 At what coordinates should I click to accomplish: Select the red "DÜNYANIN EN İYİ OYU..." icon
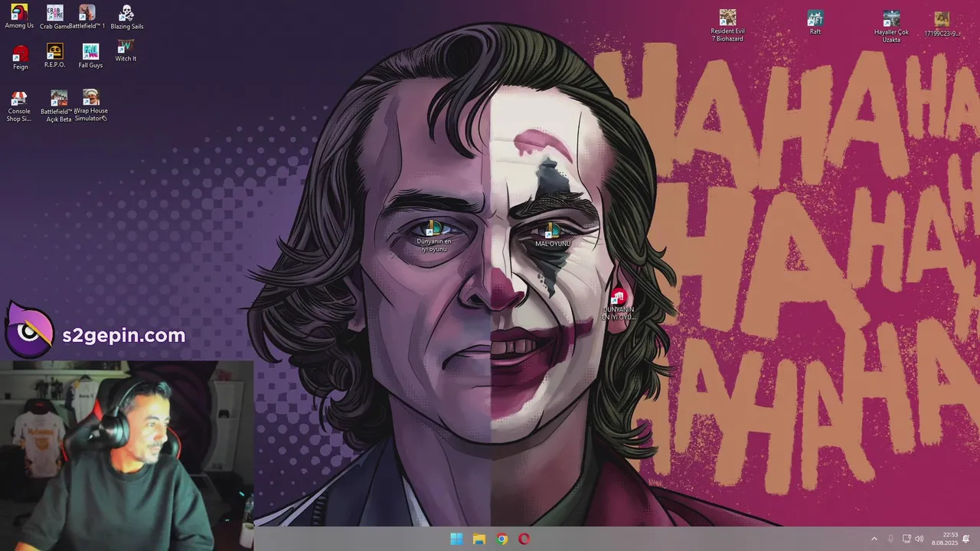click(x=618, y=305)
